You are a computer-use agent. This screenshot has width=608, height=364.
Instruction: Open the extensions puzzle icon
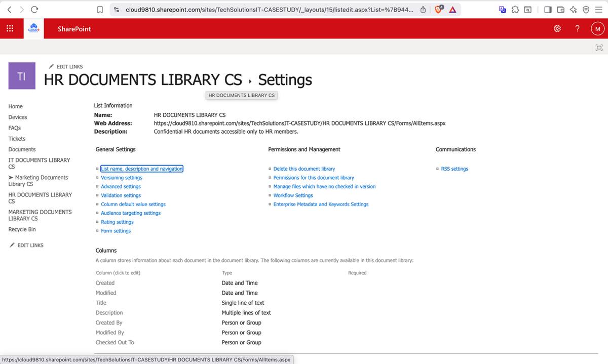tap(515, 9)
